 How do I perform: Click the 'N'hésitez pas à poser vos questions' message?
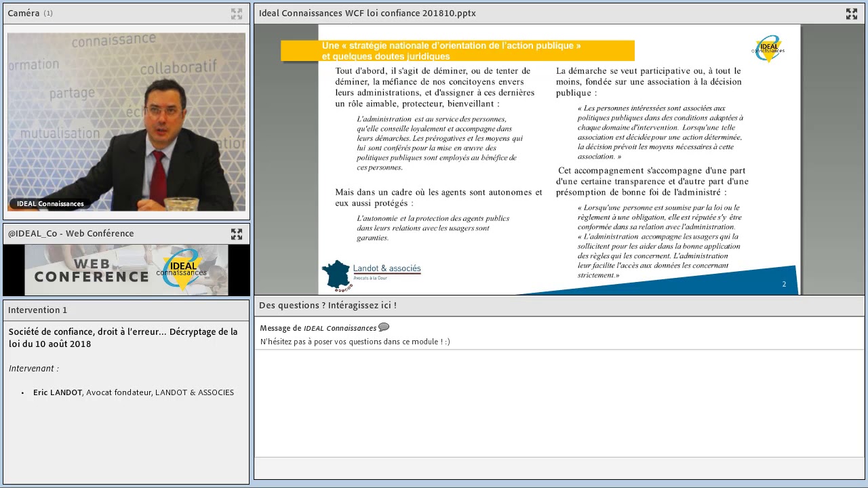pos(355,342)
